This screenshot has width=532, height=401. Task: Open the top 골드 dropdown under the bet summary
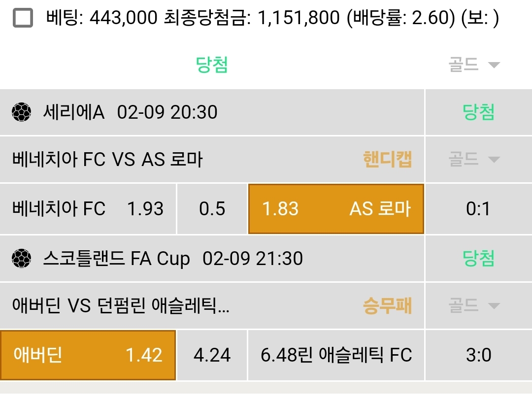(474, 65)
